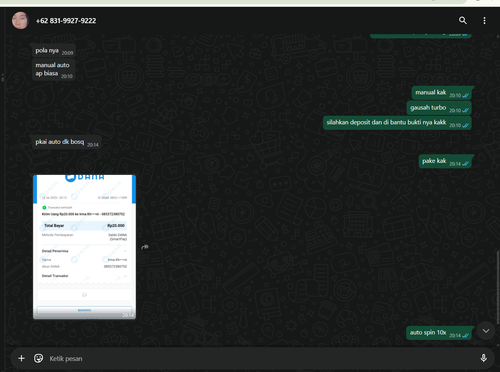Open the contact profile picture
The image size is (500, 372).
pos(20,20)
